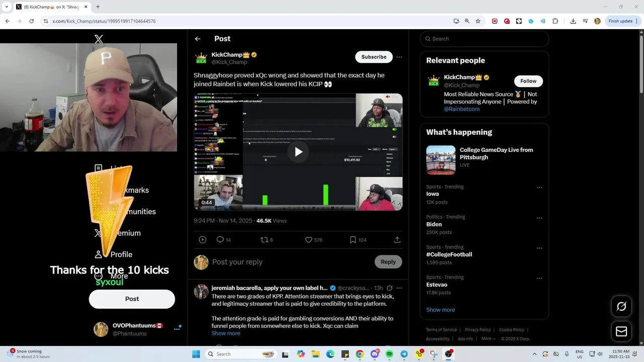This screenshot has width=644, height=362.
Task: Open the Windows Start menu
Action: click(196, 354)
